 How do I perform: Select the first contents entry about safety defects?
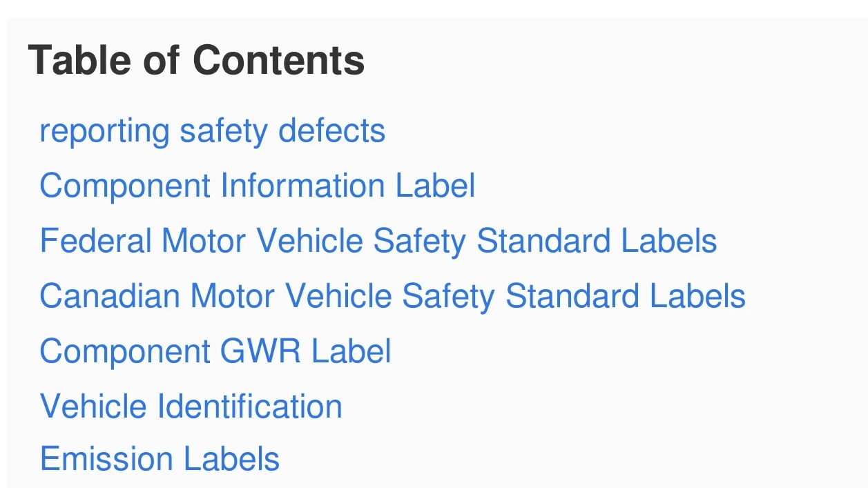(212, 131)
